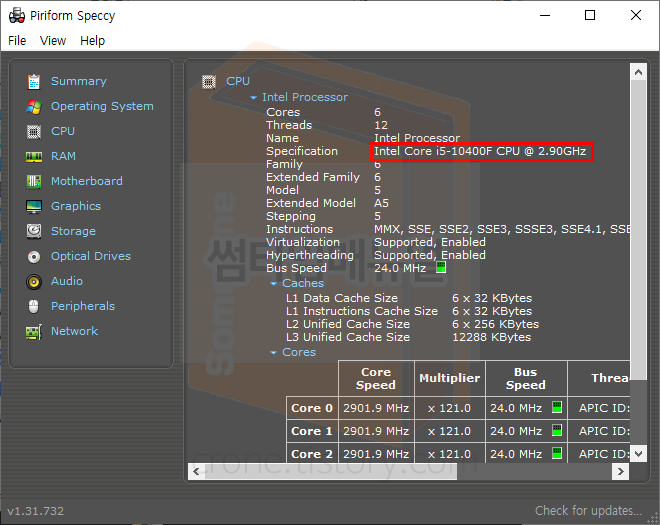Image resolution: width=660 pixels, height=525 pixels.
Task: Click green bus speed indicator in Core 2 row
Action: coord(556,453)
